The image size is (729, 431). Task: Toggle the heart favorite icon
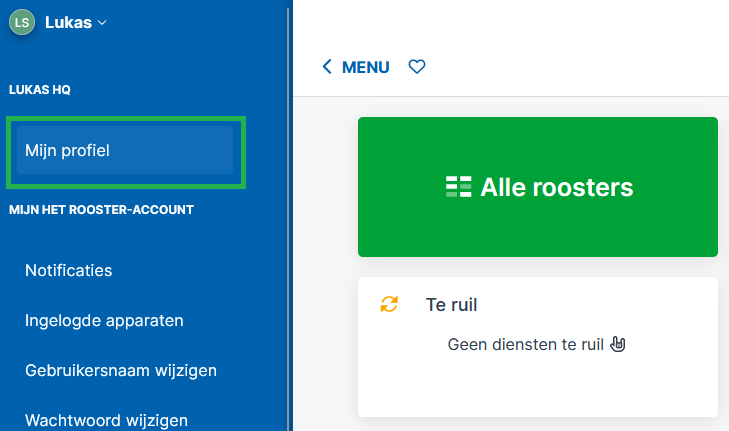417,67
